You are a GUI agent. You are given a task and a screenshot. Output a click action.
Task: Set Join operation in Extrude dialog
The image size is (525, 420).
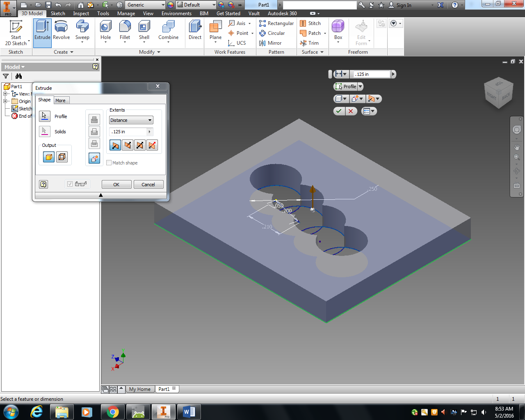coord(94,119)
